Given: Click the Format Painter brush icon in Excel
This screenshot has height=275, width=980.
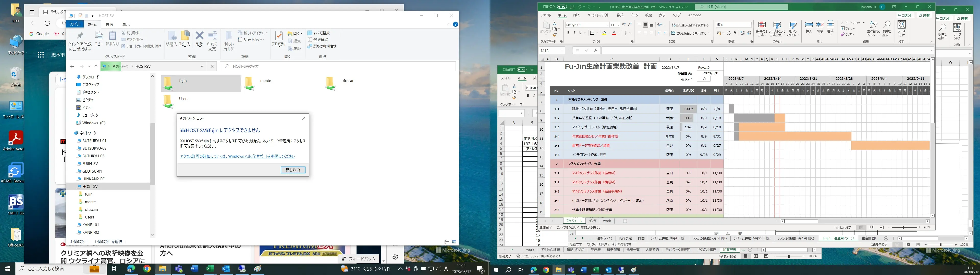Looking at the screenshot, I should coord(555,35).
